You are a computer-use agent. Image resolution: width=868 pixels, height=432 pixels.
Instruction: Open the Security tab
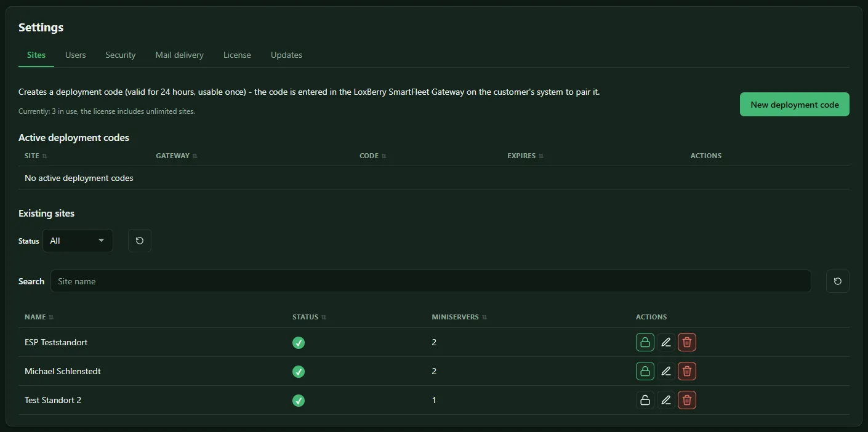(120, 55)
